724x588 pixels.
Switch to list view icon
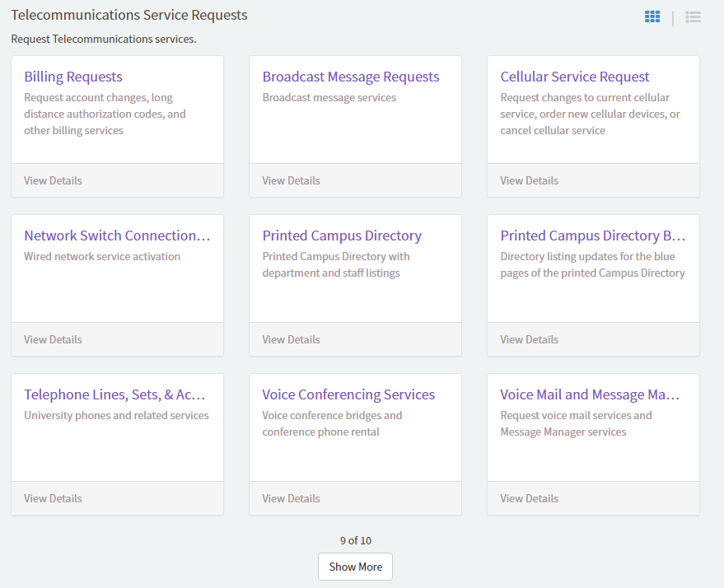coord(693,16)
